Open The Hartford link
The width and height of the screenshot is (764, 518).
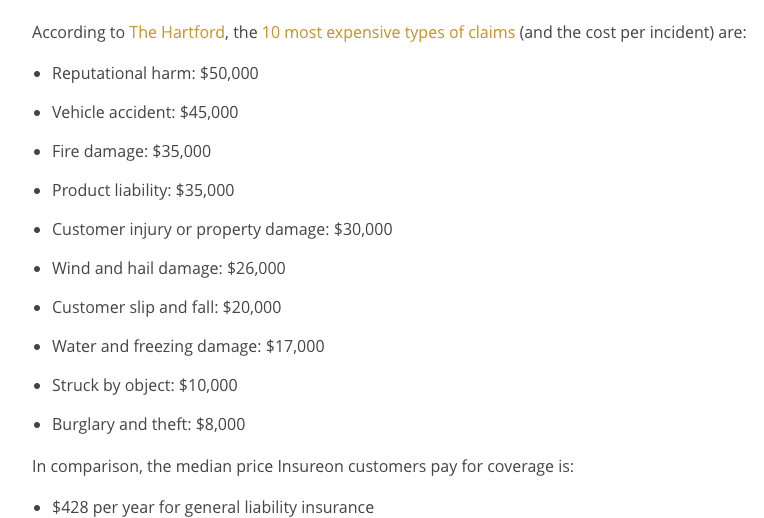(x=177, y=32)
